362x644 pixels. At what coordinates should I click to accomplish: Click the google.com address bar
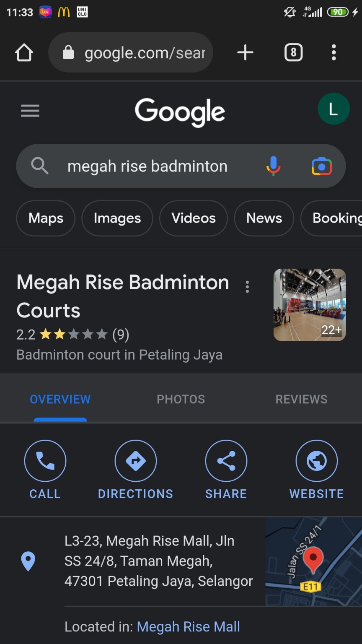pyautogui.click(x=131, y=53)
